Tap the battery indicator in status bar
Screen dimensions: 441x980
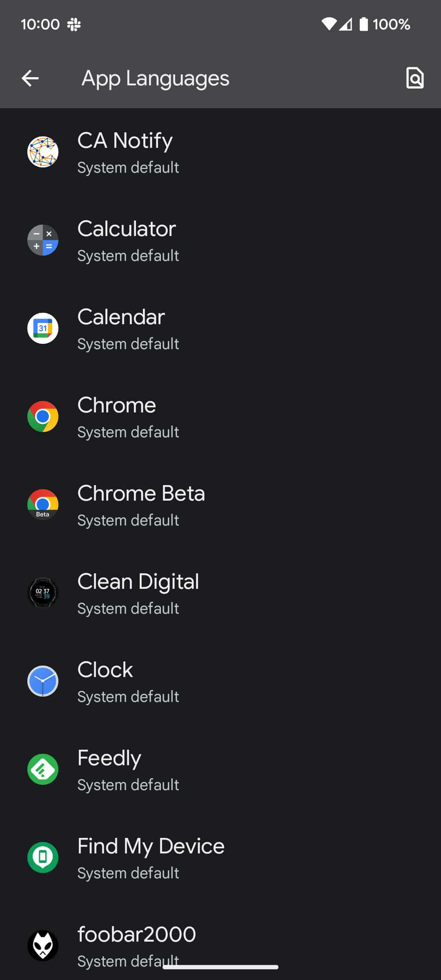[x=363, y=24]
